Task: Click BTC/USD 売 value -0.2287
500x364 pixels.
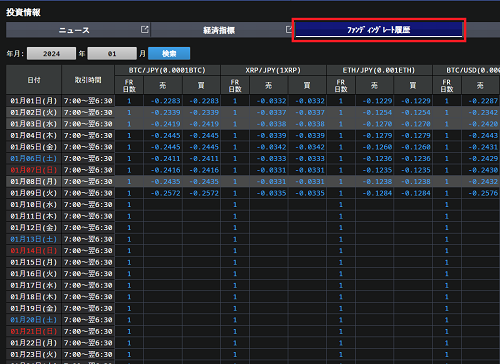Action: [483, 101]
